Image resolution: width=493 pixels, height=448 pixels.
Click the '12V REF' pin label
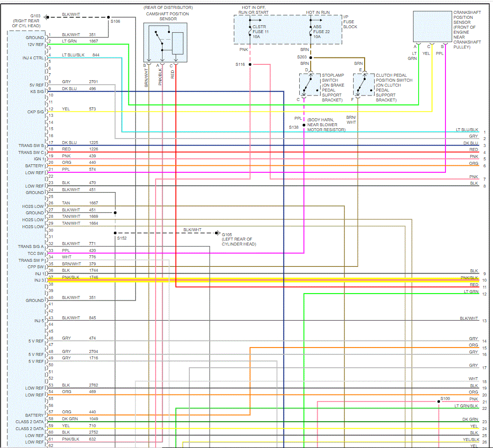click(x=36, y=45)
